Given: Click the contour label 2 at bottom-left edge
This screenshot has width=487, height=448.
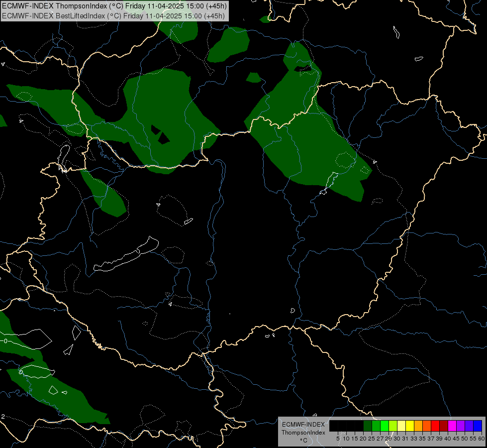Looking at the screenshot, I should pos(3,416).
